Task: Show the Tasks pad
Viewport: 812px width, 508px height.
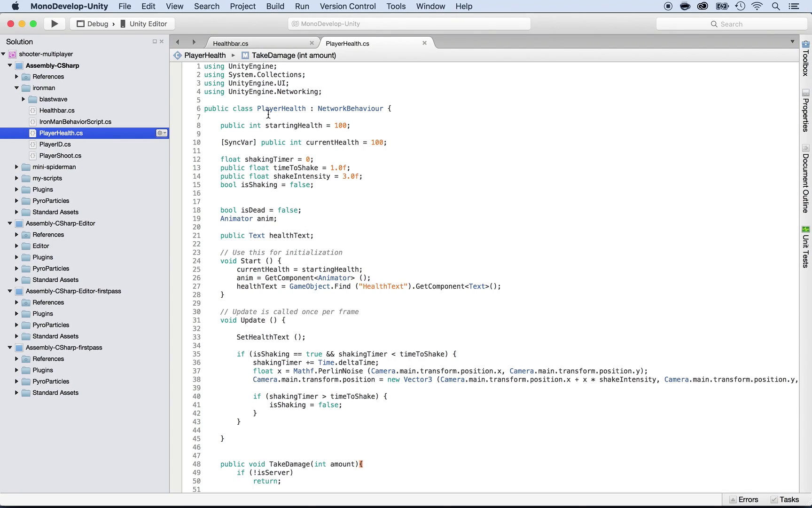Action: coord(785,500)
